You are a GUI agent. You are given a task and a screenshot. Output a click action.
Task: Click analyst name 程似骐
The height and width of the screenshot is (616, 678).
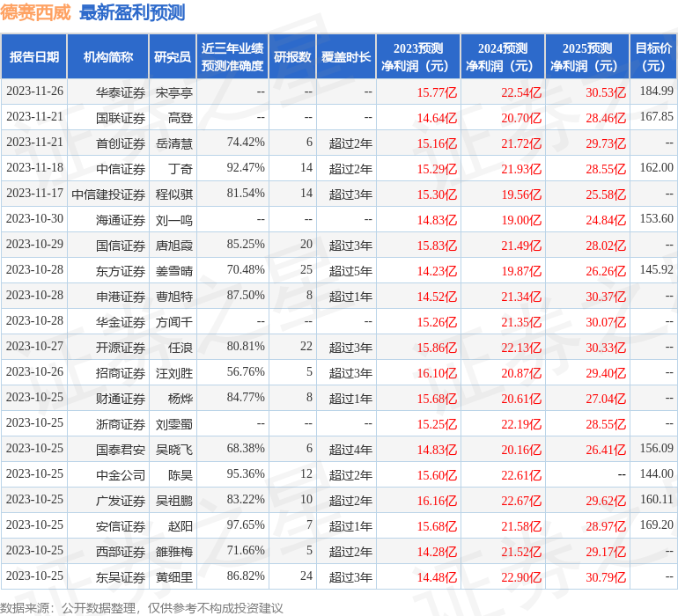[173, 194]
